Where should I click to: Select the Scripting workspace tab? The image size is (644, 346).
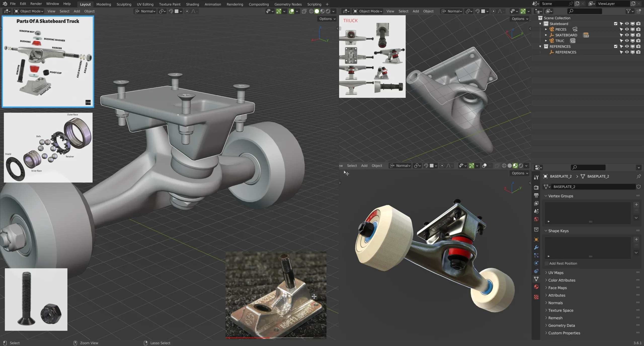pyautogui.click(x=314, y=4)
